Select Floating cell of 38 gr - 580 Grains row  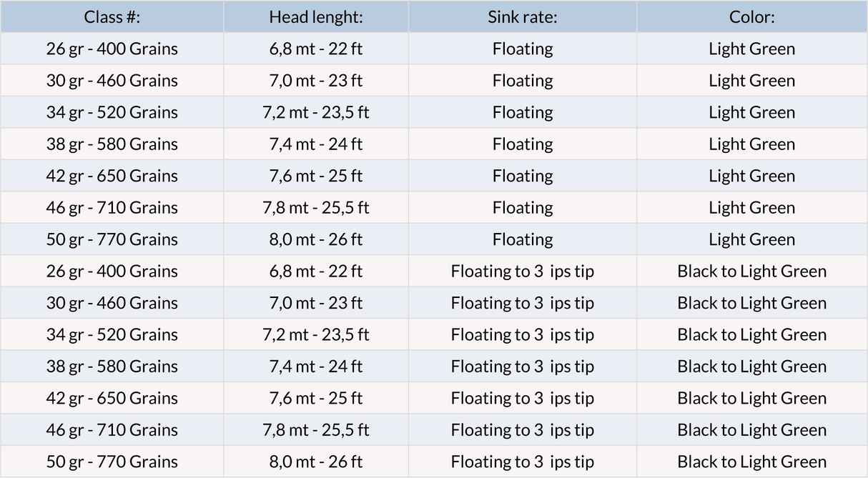(523, 144)
